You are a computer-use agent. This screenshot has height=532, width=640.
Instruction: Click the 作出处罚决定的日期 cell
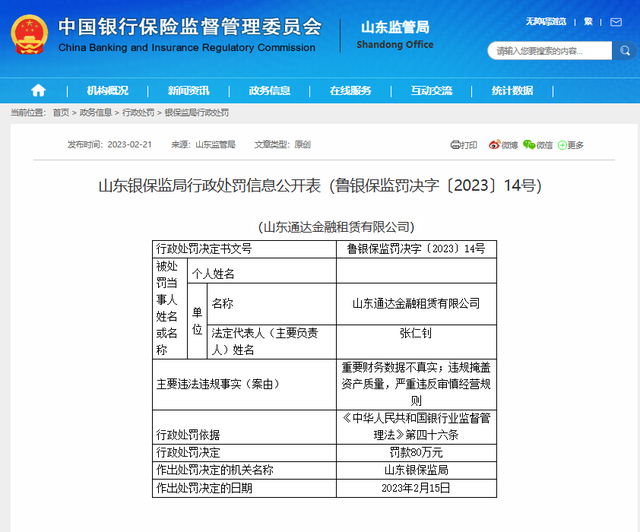coord(244,488)
